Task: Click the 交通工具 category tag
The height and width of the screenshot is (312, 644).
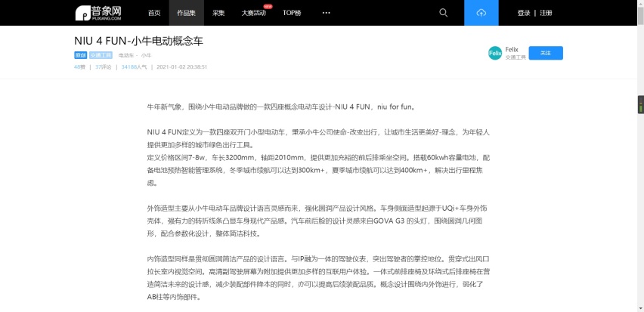Action: pos(101,55)
